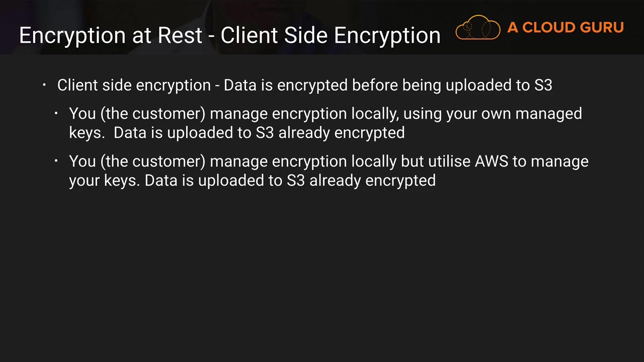Click the bullet before 'using your own managed'
This screenshot has width=644, height=362.
56,113
